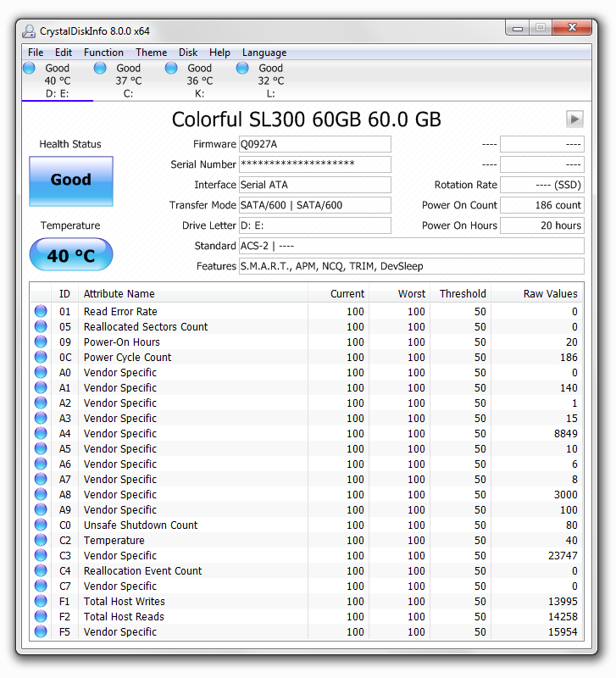616x678 pixels.
Task: Click status orb for Unsafe Shutdown Count
Action: [x=41, y=525]
